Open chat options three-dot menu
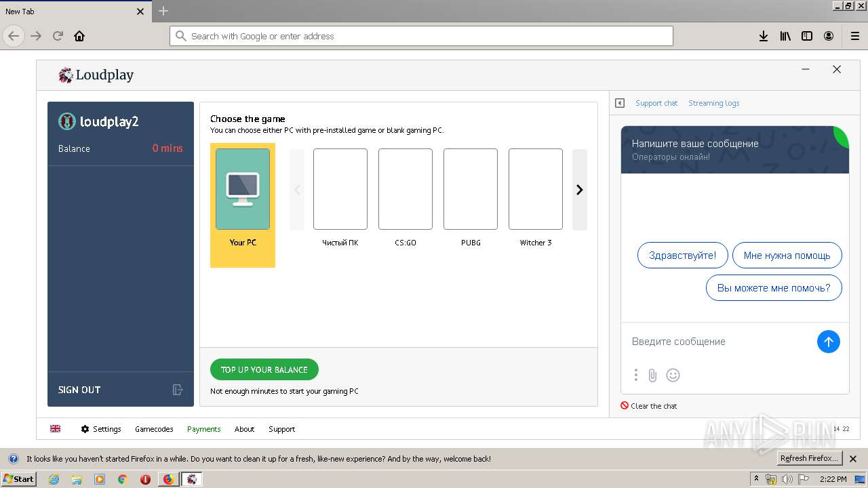868x488 pixels. [636, 375]
